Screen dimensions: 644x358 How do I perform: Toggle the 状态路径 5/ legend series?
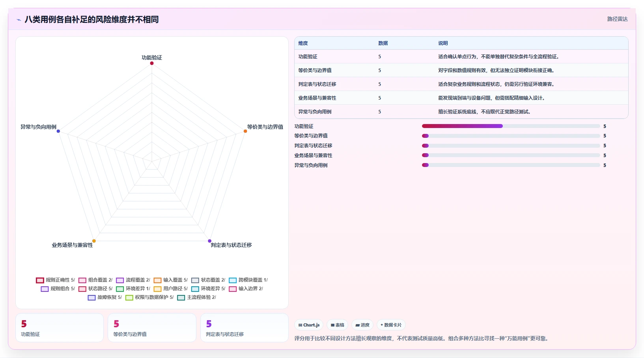(x=95, y=289)
